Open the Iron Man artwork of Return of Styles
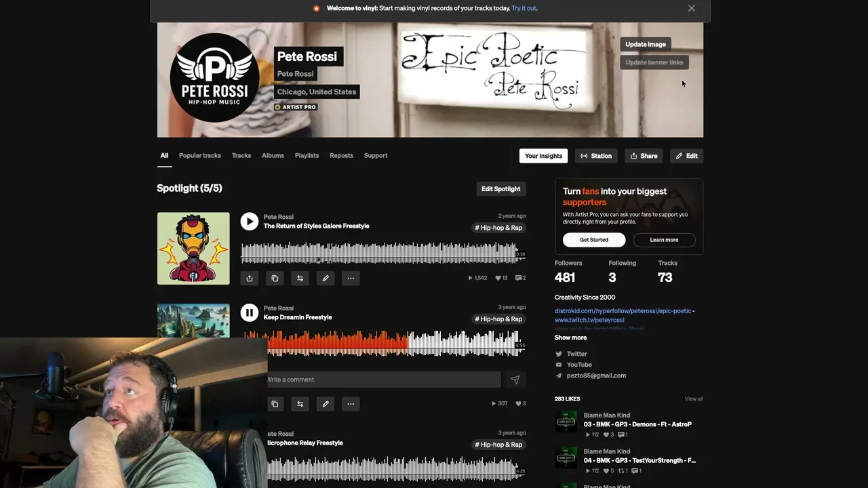The image size is (868, 488). 193,249
